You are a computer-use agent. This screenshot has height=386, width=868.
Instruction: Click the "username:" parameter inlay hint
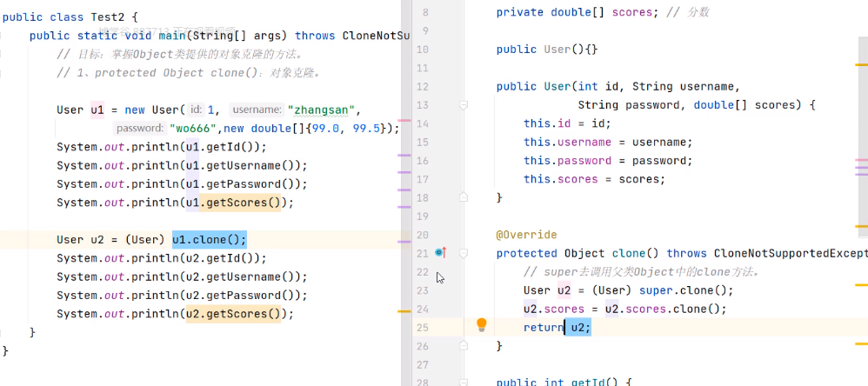[x=257, y=110]
